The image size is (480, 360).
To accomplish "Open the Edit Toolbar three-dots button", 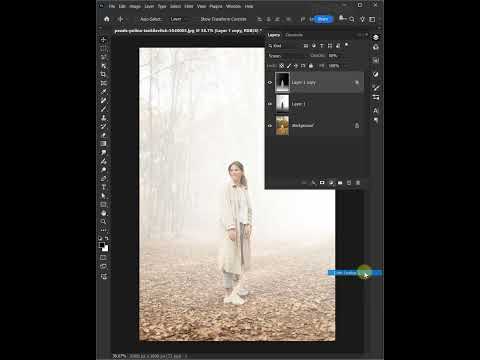I will click(103, 230).
